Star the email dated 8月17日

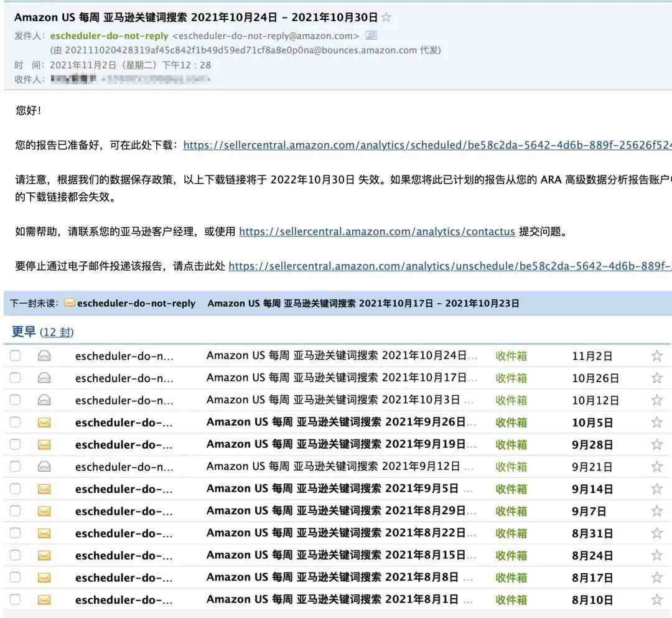[656, 578]
